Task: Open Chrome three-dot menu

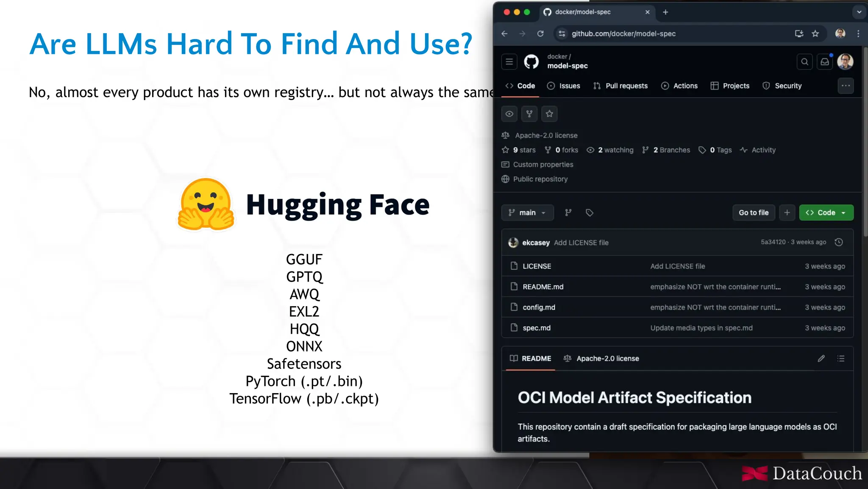Action: point(858,34)
